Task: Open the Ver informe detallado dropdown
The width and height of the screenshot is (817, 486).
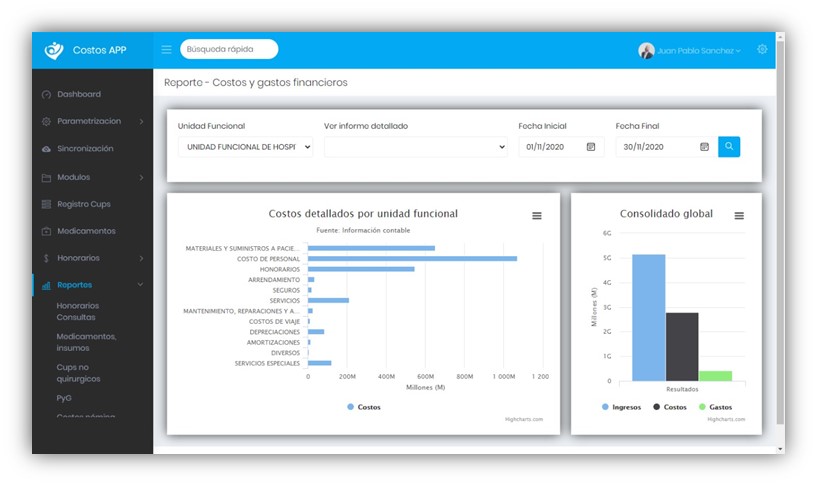Action: coord(415,147)
